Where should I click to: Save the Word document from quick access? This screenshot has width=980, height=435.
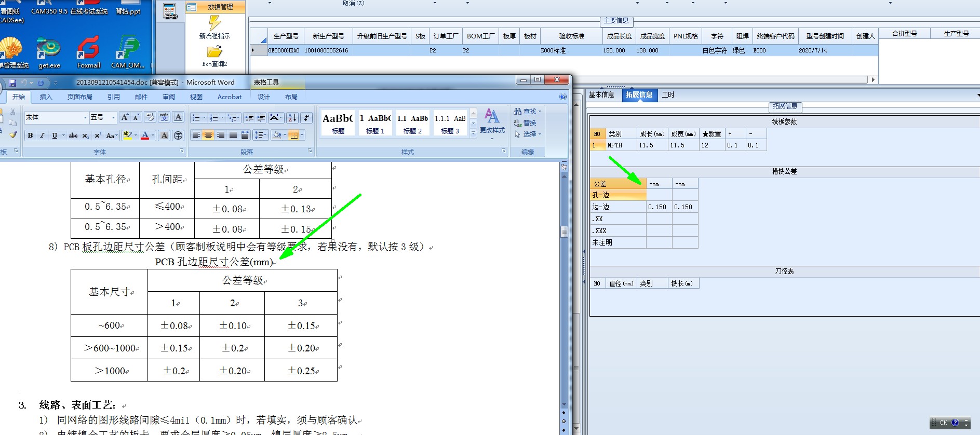[x=12, y=83]
